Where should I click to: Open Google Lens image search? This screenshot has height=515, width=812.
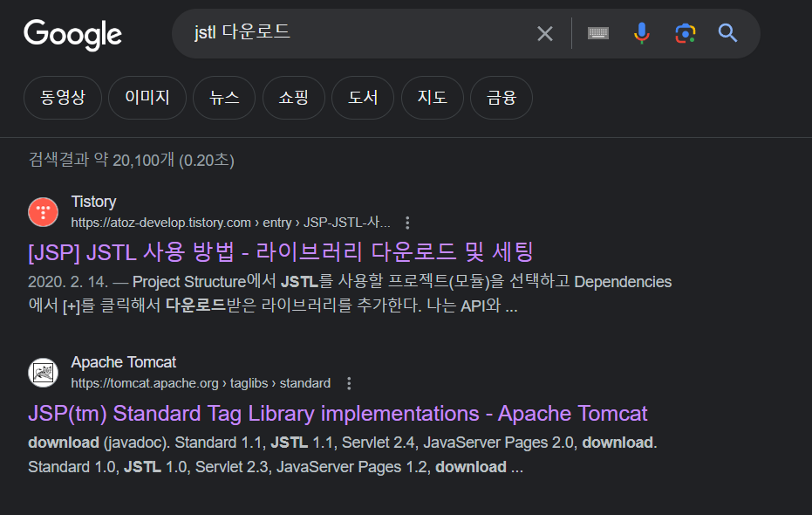(686, 34)
